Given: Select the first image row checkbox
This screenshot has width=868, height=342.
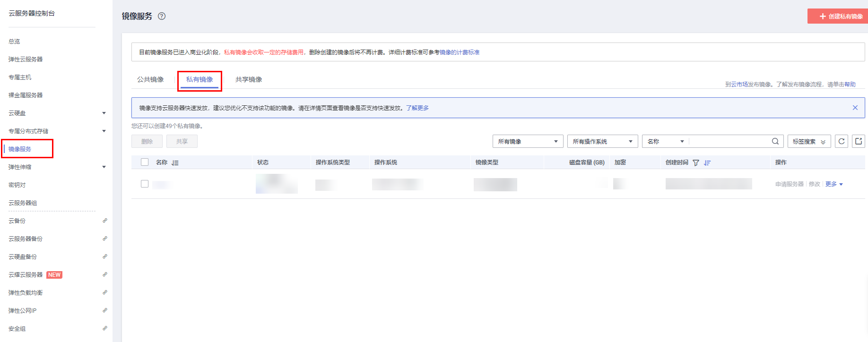Looking at the screenshot, I should [x=145, y=184].
